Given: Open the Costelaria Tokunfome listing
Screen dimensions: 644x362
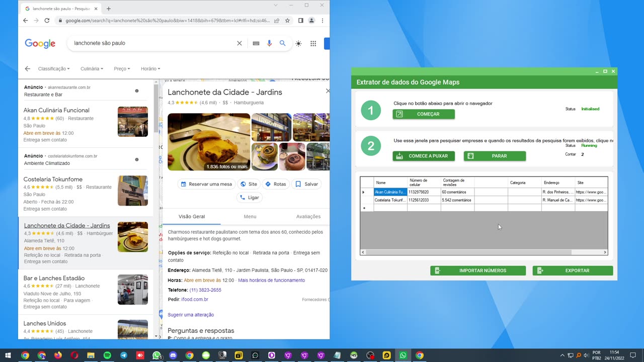Looking at the screenshot, I should pos(53,179).
